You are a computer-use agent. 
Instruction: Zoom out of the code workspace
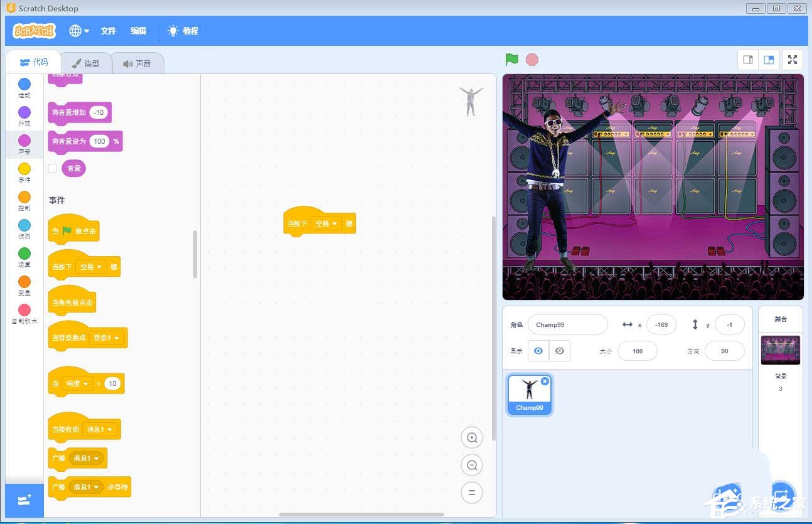472,465
